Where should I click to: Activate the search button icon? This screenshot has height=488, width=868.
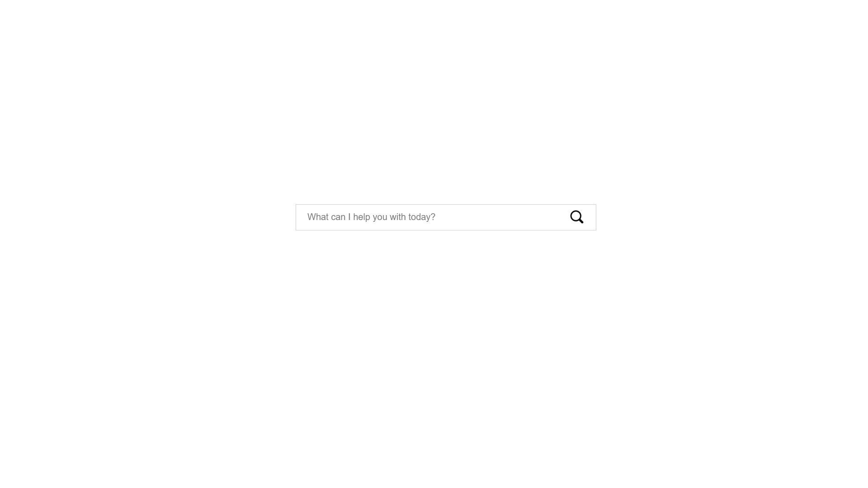pyautogui.click(x=576, y=217)
